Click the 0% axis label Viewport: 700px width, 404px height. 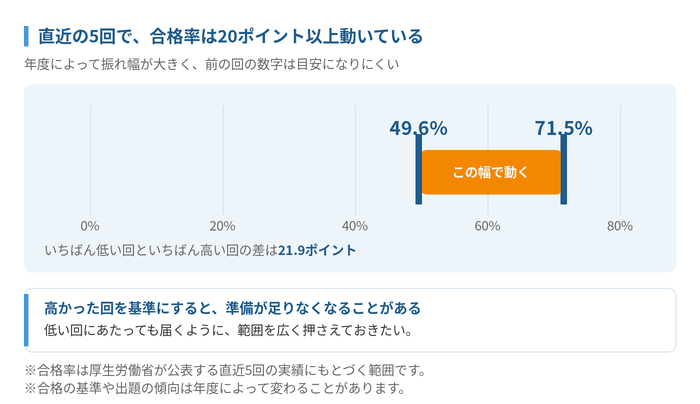point(90,226)
